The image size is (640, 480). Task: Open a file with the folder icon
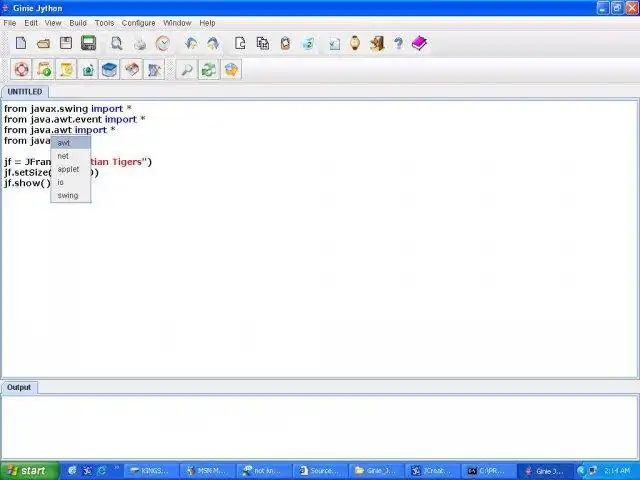44,43
